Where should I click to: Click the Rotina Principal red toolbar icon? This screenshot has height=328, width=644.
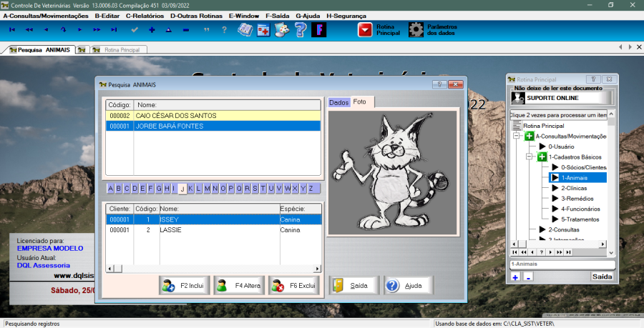tap(366, 29)
